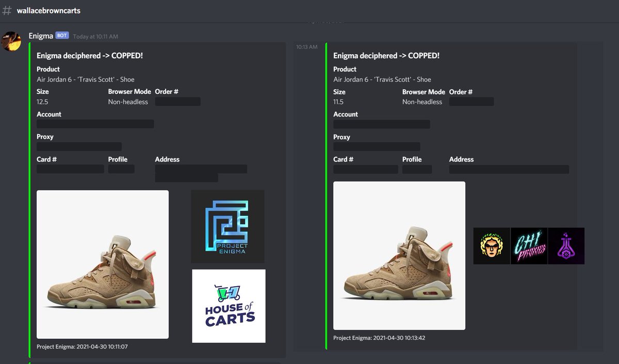Click the sunglasses face logo icon

pyautogui.click(x=492, y=246)
